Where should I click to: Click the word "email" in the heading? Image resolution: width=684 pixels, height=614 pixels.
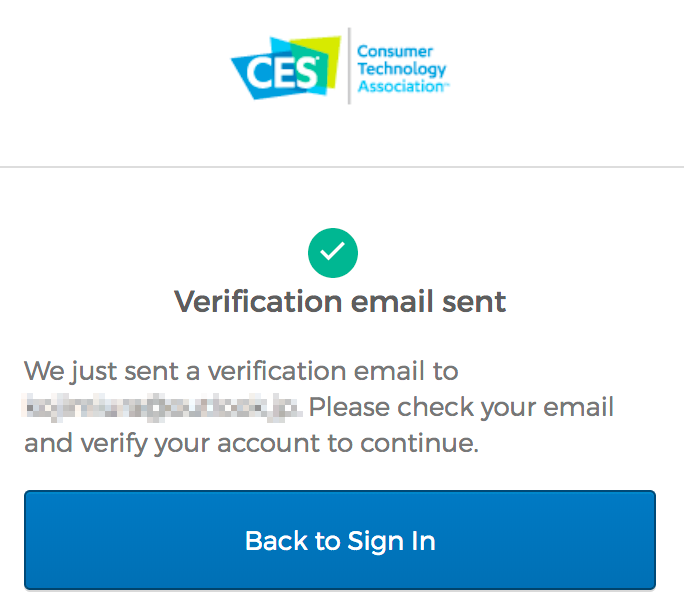(392, 301)
